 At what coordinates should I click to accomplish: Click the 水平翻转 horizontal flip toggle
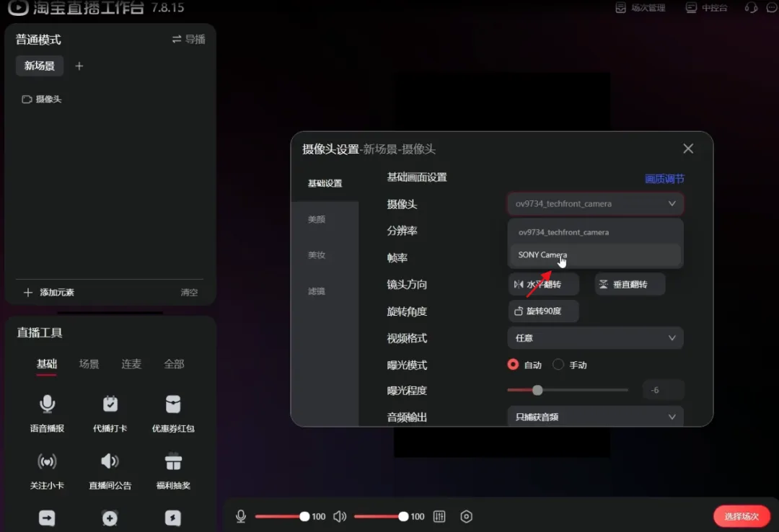pyautogui.click(x=544, y=284)
